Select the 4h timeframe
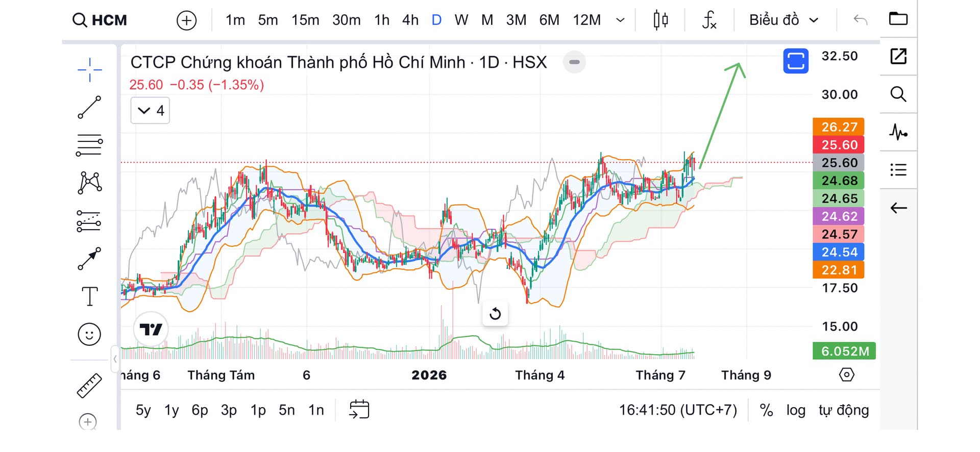Image resolution: width=980 pixels, height=452 pixels. tap(410, 20)
